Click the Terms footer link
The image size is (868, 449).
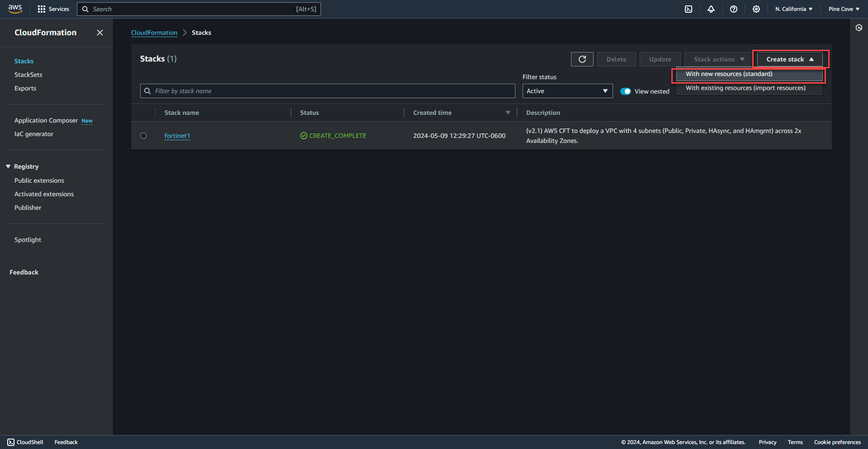click(x=795, y=442)
